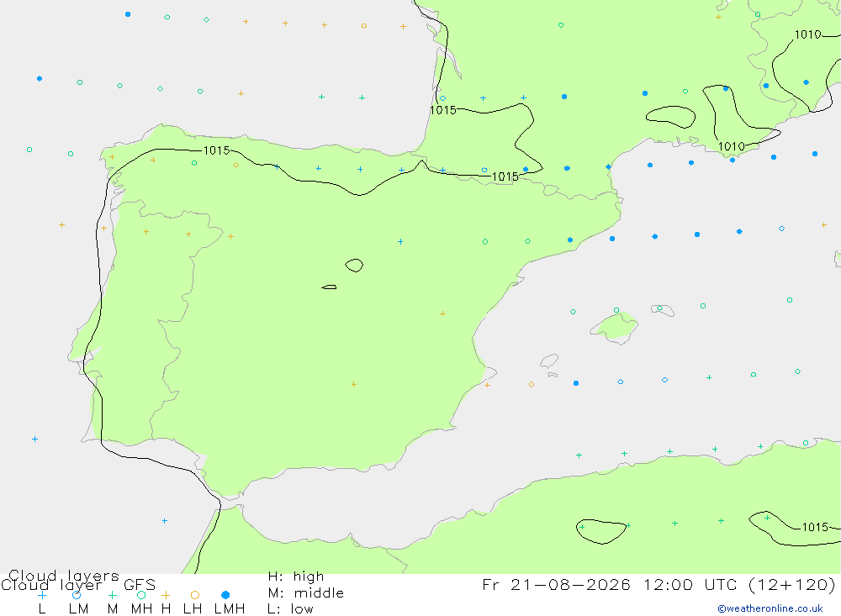Click the green plus M legend symbol
841x616 pixels.
(x=112, y=595)
